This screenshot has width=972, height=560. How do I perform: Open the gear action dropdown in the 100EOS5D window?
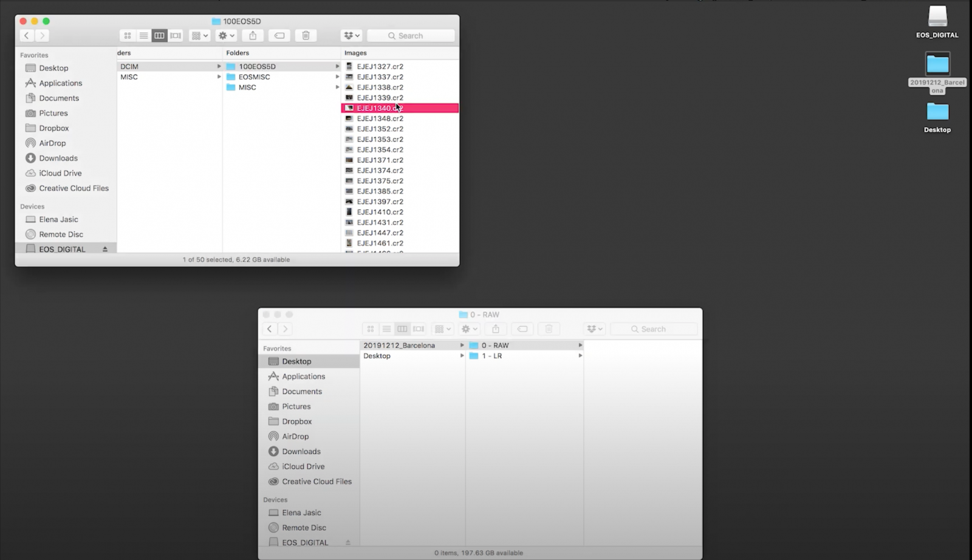[226, 36]
